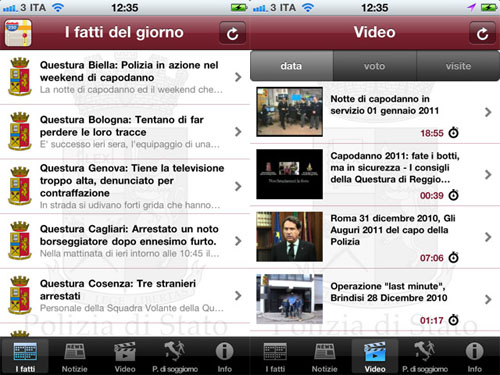
Task: Sort videos by data
Action: 291,66
